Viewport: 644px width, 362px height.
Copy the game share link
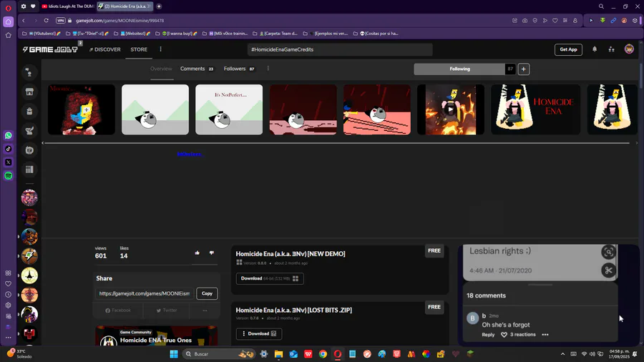pos(207,293)
